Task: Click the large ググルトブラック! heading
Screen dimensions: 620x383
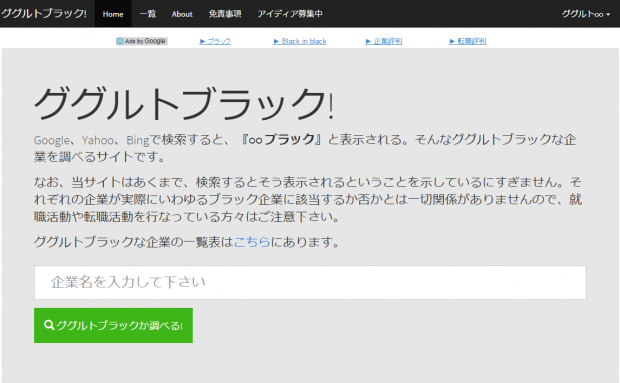Action: [x=184, y=104]
